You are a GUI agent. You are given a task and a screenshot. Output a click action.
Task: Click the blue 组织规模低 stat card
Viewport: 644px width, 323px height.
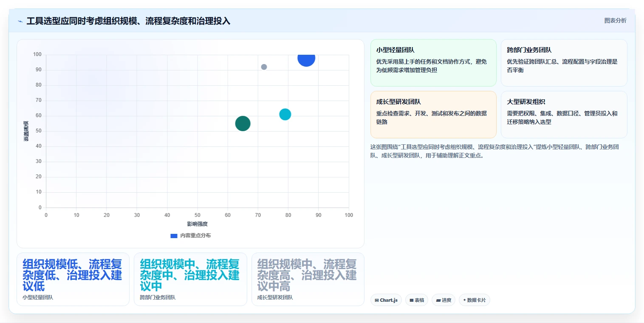(73, 279)
